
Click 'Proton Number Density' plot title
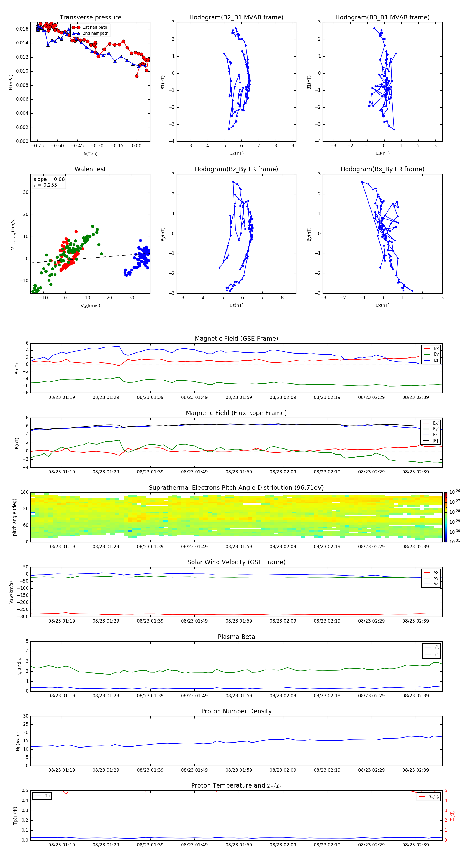[x=236, y=711]
